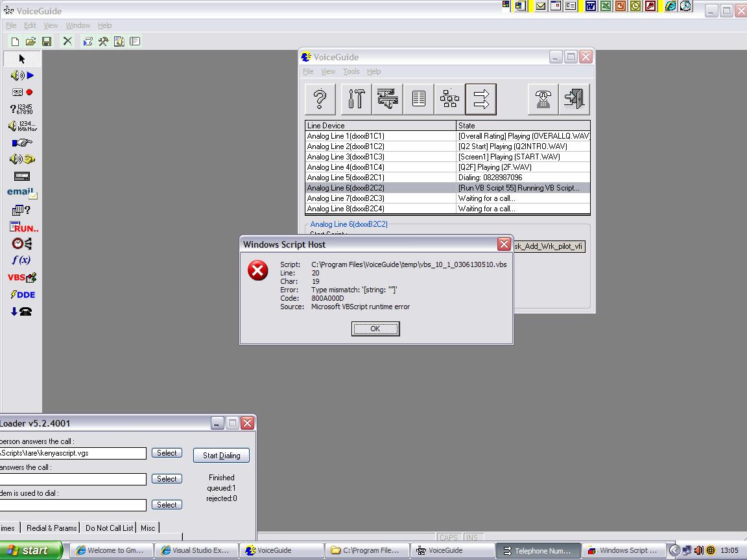The height and width of the screenshot is (560, 747).
Task: Open the Window menu of the Script Designer
Action: 78,25
